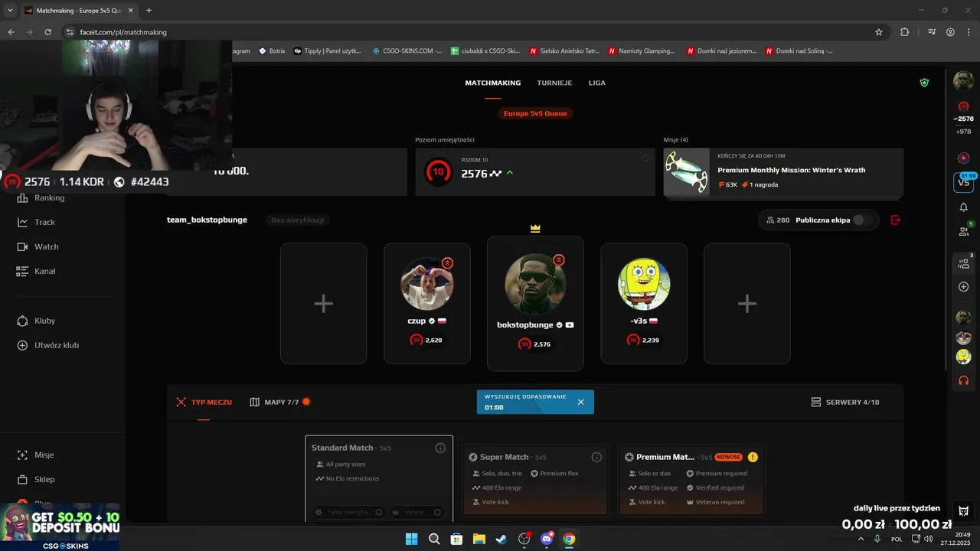Viewport: 980px width, 551px height.
Task: Select the Premium Match card
Action: (691, 480)
